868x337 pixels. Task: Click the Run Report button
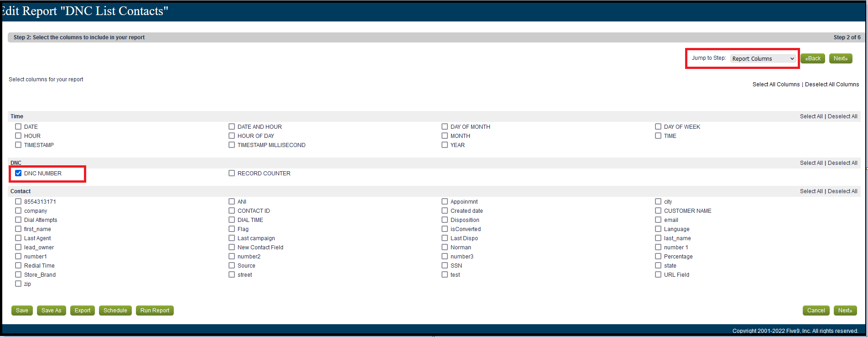[155, 311]
